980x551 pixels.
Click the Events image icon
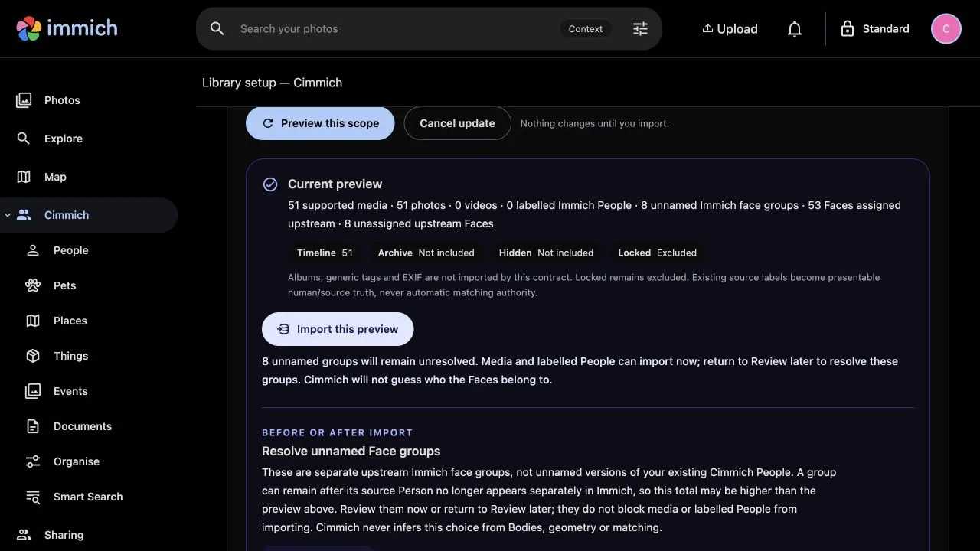tap(33, 391)
